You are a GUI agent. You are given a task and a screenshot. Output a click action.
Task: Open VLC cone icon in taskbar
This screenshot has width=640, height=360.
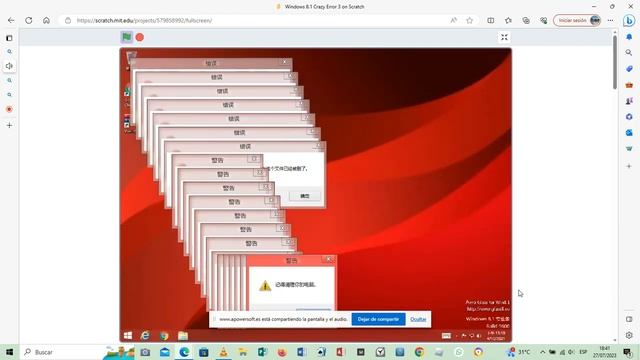pyautogui.click(x=223, y=352)
